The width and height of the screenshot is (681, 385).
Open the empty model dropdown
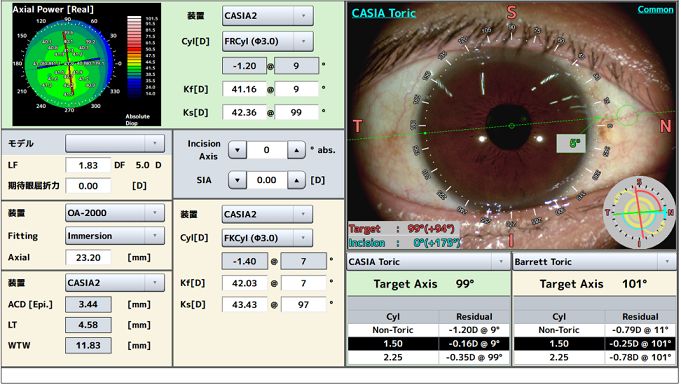[115, 143]
